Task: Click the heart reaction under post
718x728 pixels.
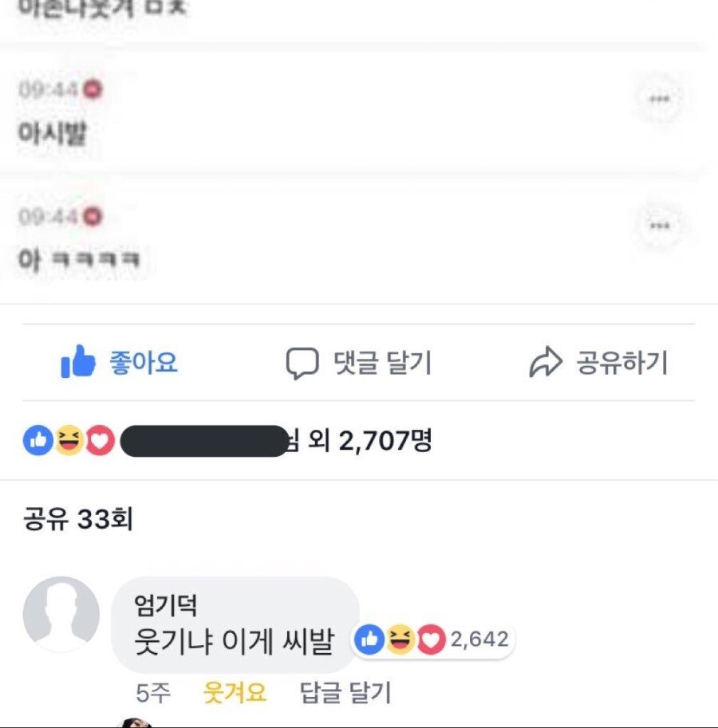Action: 101,440
